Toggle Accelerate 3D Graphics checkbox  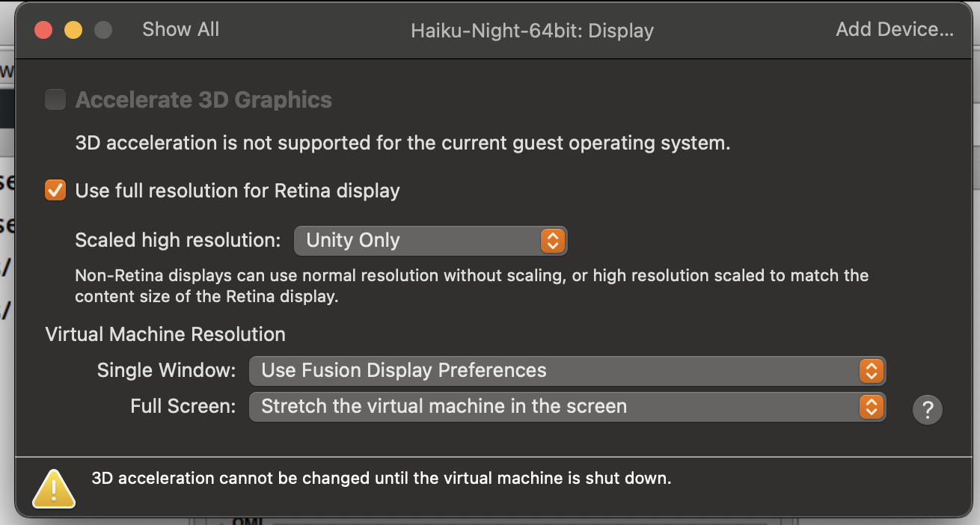[x=55, y=99]
